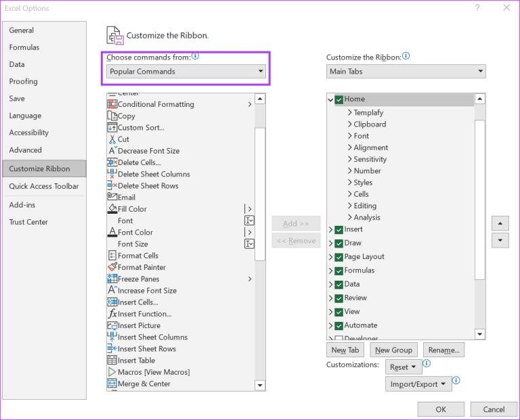
Task: Open the Proofing options category
Action: [44, 81]
